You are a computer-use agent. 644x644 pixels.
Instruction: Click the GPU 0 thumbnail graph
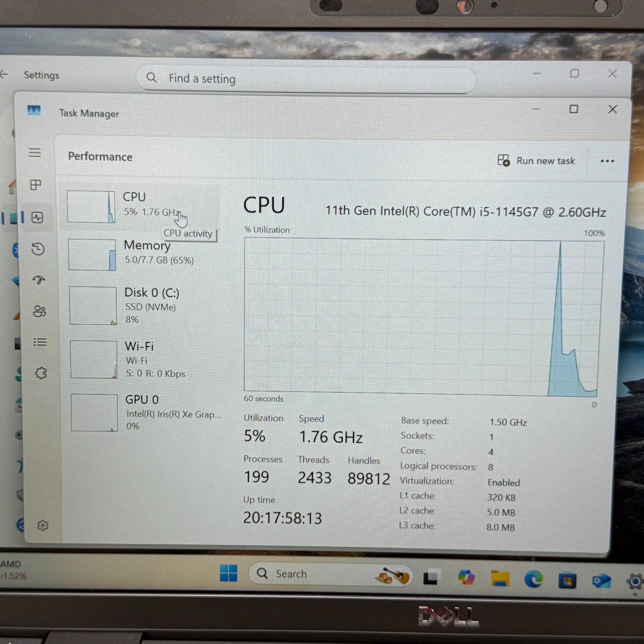94,413
